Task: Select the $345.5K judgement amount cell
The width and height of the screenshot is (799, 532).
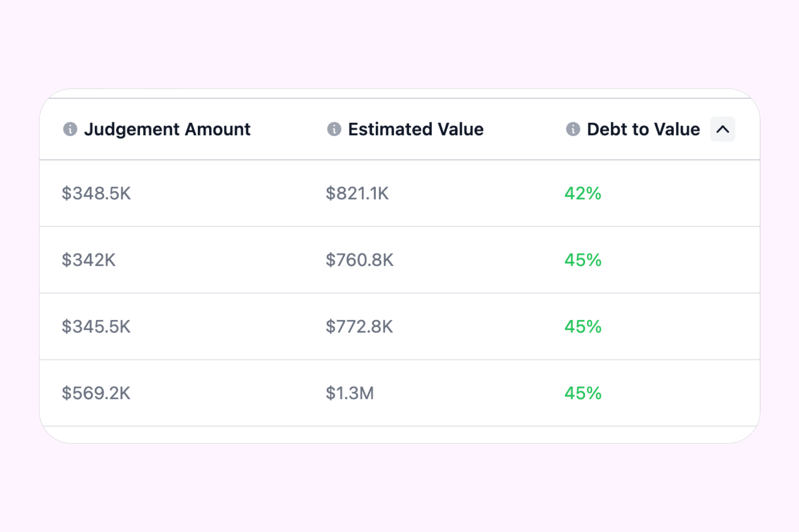Action: tap(96, 326)
